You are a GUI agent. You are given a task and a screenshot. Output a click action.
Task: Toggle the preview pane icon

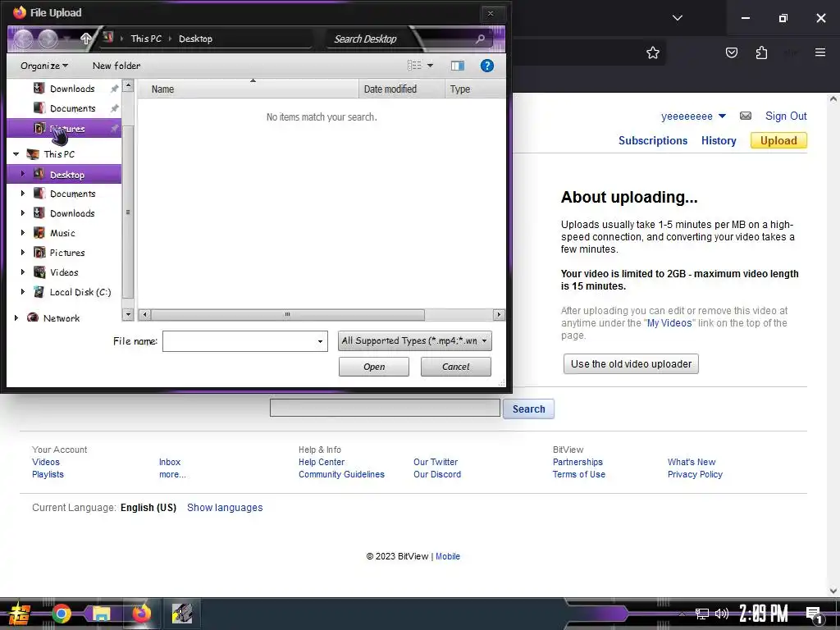click(458, 66)
